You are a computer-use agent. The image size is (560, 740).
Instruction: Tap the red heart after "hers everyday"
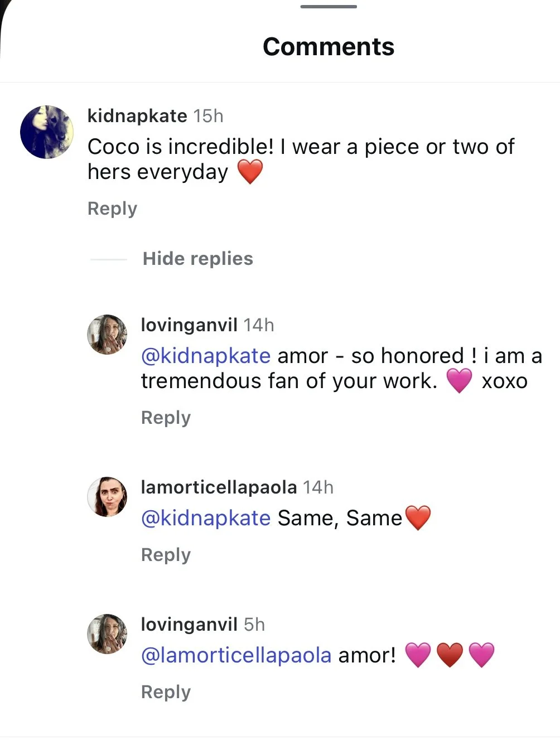pyautogui.click(x=250, y=172)
